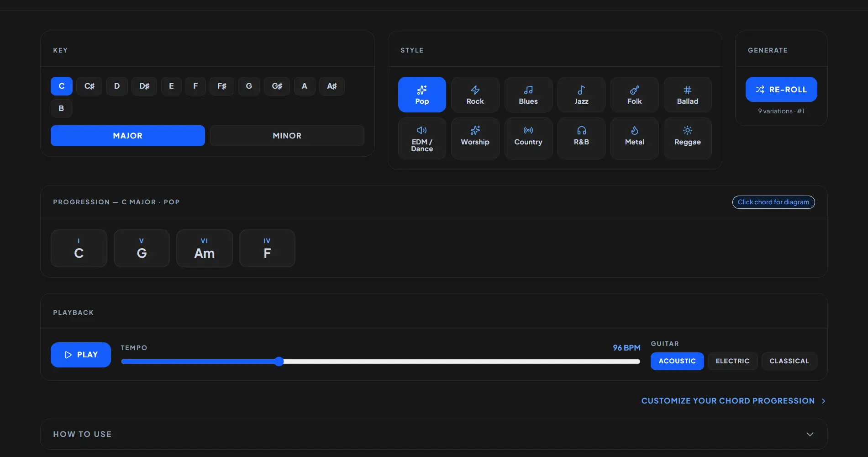Pick the EDM / Dance speaker icon

422,130
